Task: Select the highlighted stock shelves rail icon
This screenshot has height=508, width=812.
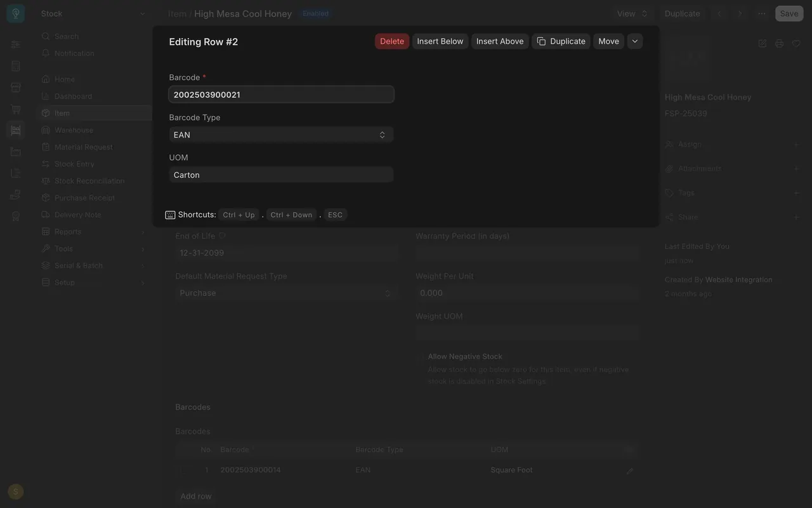Action: tap(16, 130)
